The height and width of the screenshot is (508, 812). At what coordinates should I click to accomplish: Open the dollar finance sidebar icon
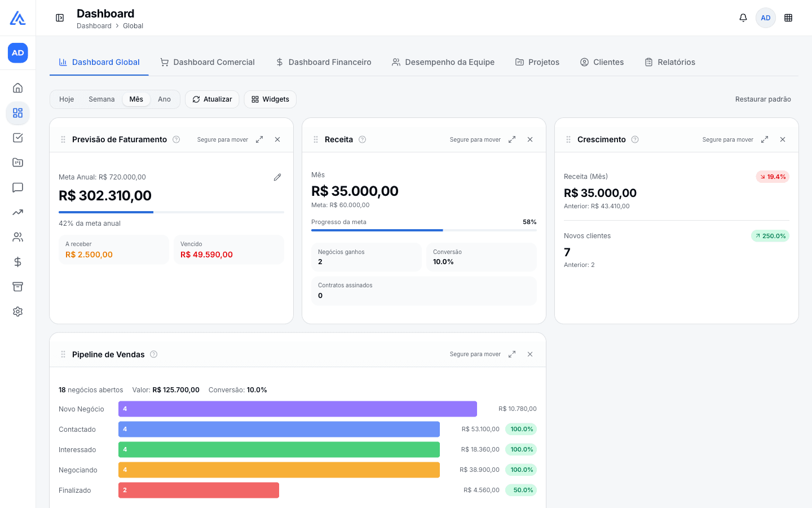tap(18, 262)
